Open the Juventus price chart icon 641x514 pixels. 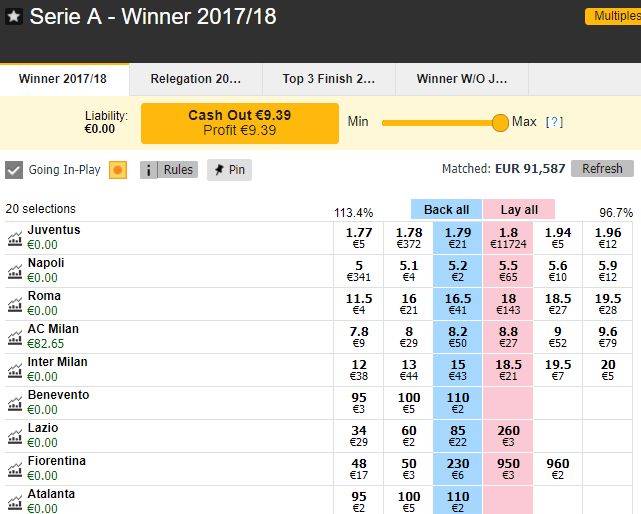(15, 238)
